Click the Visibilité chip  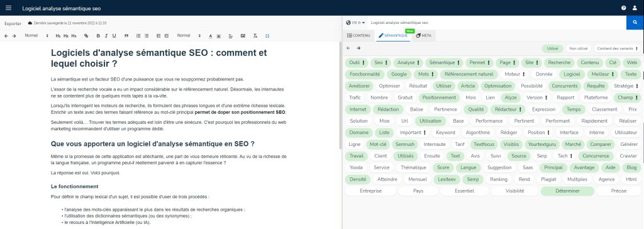[x=514, y=191]
